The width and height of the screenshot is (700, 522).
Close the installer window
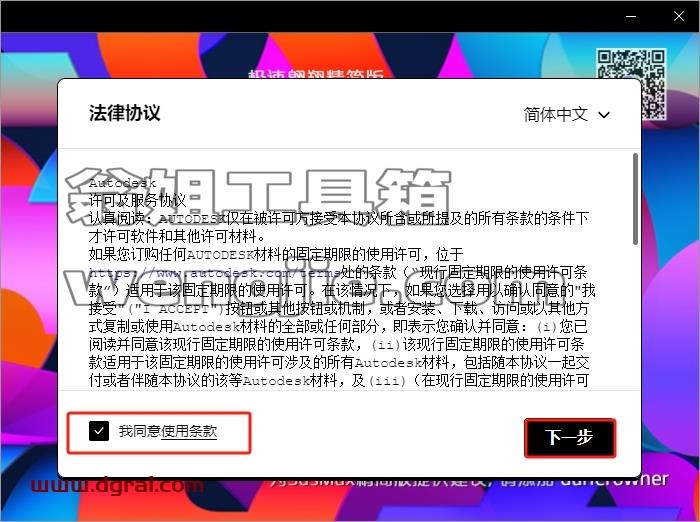pyautogui.click(x=679, y=16)
